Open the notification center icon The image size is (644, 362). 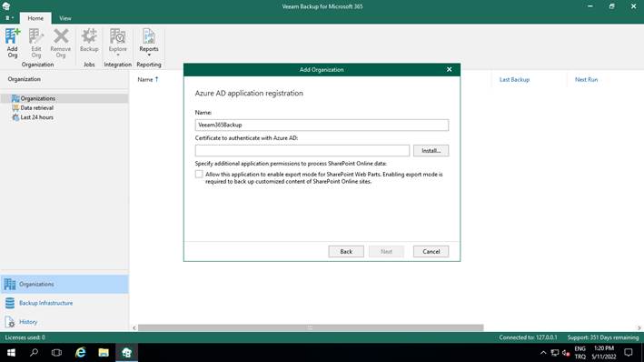(629, 353)
